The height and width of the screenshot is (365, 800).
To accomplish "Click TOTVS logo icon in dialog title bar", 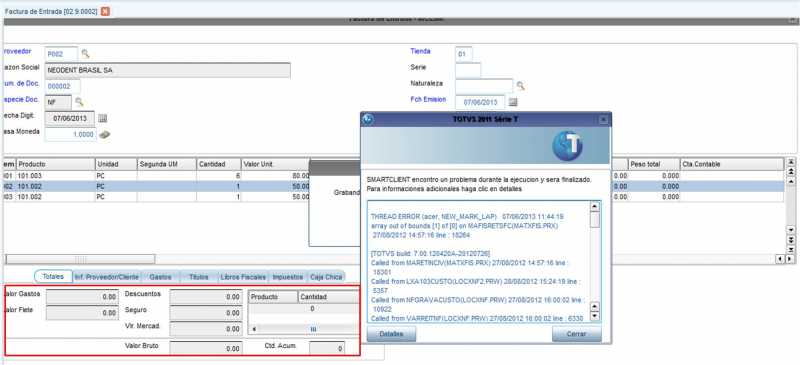I will (x=367, y=119).
